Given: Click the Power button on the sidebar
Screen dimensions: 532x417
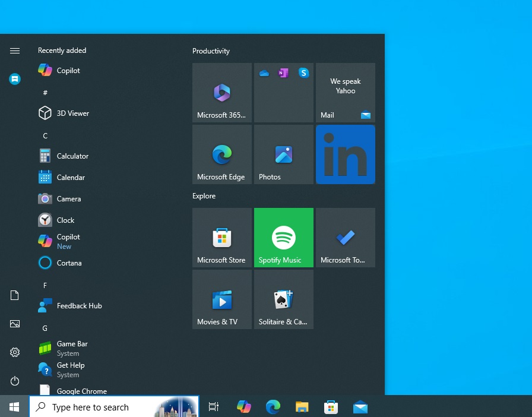Looking at the screenshot, I should tap(15, 381).
